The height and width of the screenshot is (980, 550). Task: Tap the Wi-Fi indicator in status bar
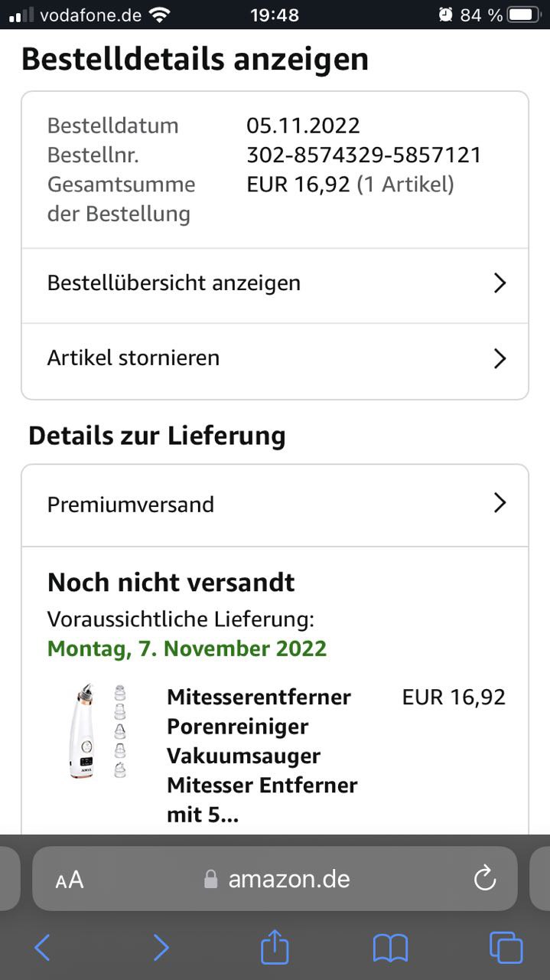pyautogui.click(x=160, y=15)
